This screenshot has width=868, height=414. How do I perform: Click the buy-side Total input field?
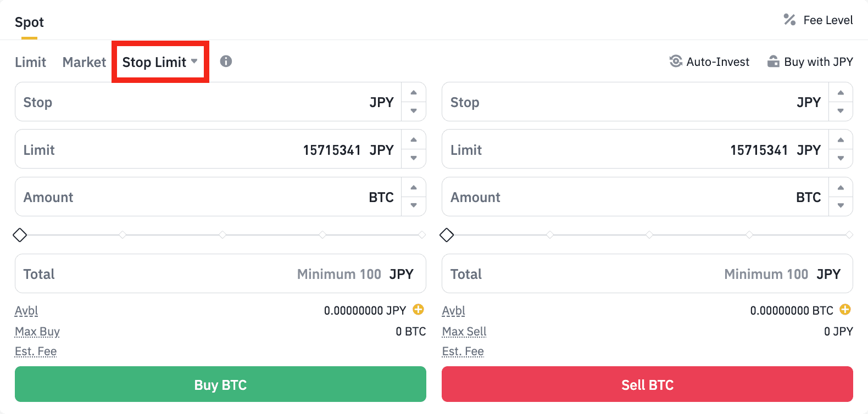pos(220,273)
